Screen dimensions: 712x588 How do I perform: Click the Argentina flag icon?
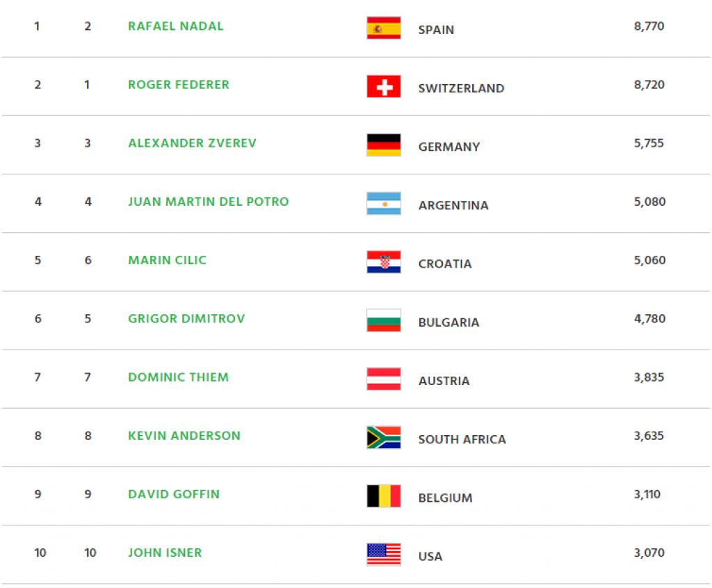click(x=384, y=204)
